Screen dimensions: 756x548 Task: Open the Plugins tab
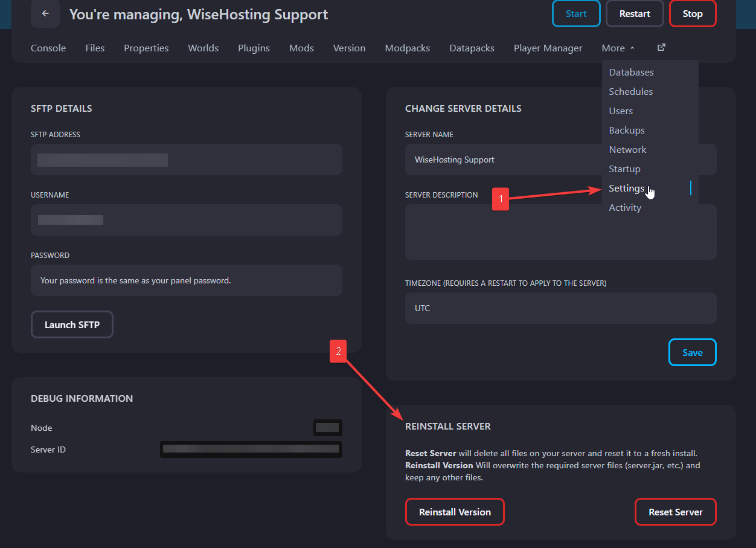click(254, 48)
